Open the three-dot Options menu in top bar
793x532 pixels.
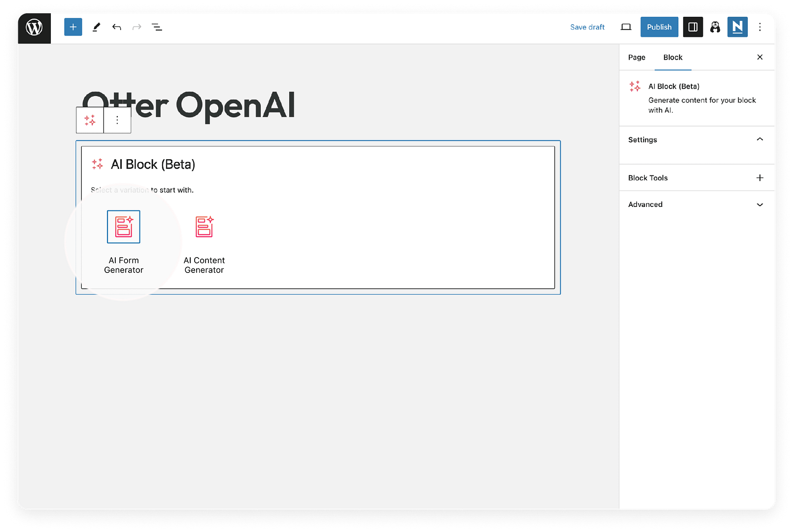759,27
